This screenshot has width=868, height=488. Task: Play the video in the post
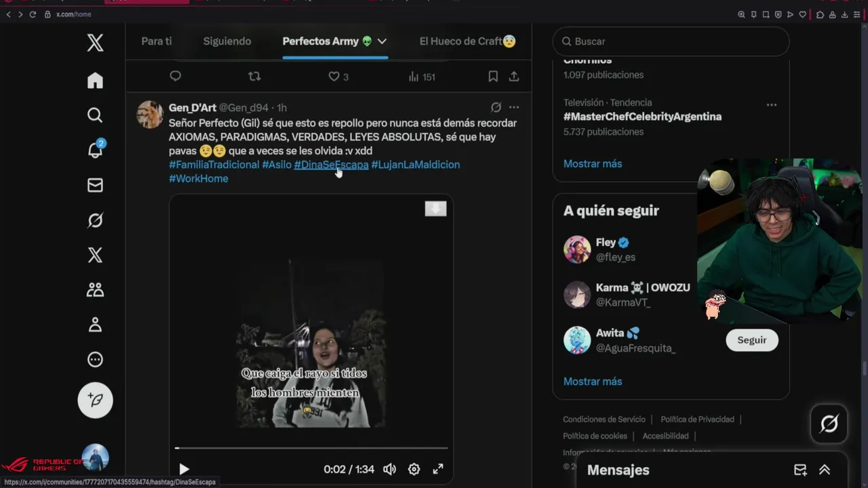point(184,469)
